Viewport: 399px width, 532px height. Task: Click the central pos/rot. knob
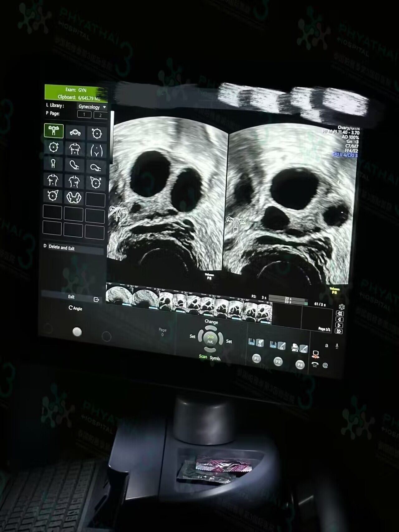pos(211,339)
